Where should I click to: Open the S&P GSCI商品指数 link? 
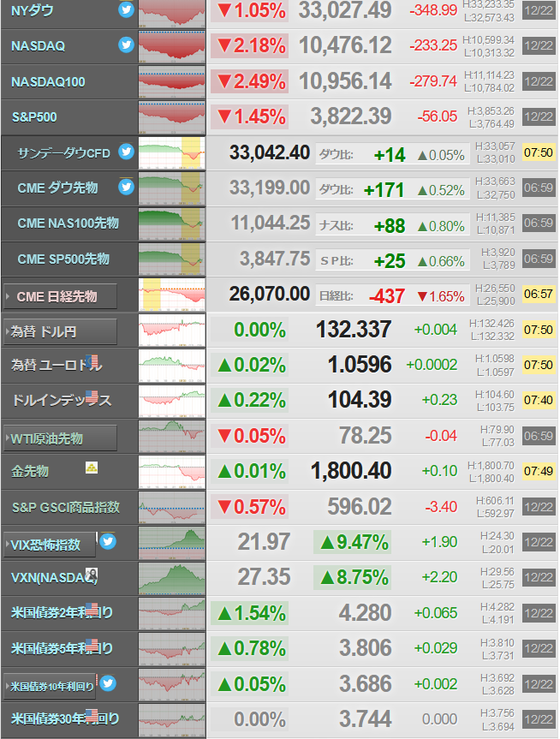point(66,507)
